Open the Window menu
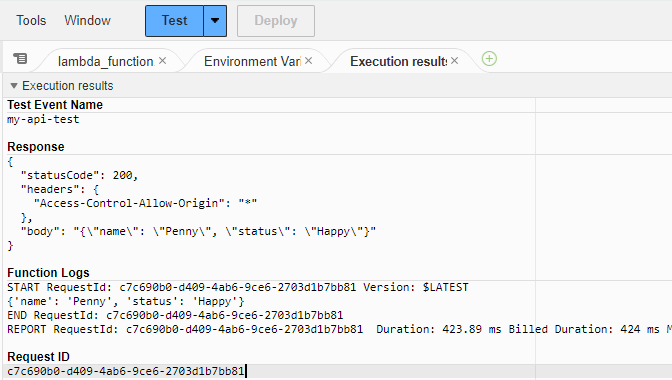 [x=87, y=21]
